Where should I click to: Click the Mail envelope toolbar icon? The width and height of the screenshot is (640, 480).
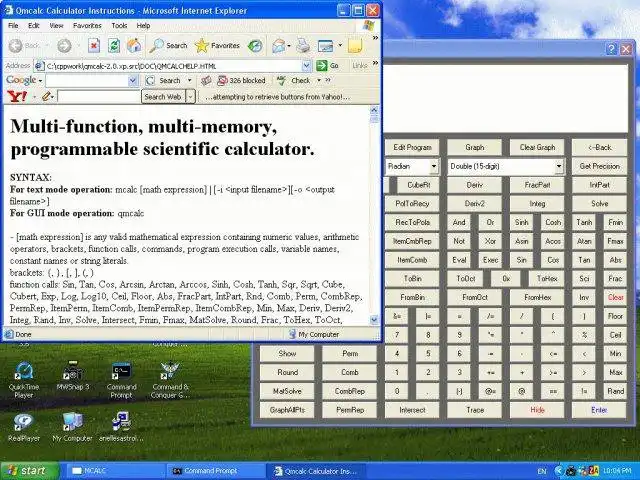pos(279,46)
